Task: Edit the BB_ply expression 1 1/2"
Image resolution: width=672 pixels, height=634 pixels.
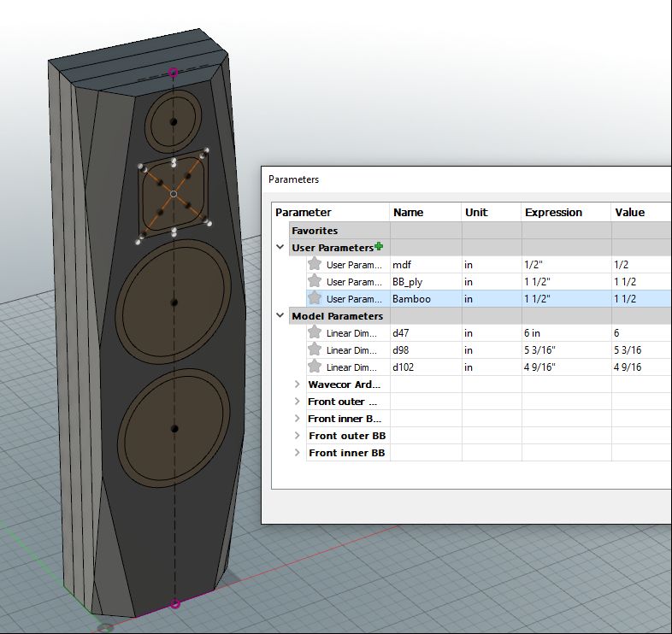Action: pos(567,282)
